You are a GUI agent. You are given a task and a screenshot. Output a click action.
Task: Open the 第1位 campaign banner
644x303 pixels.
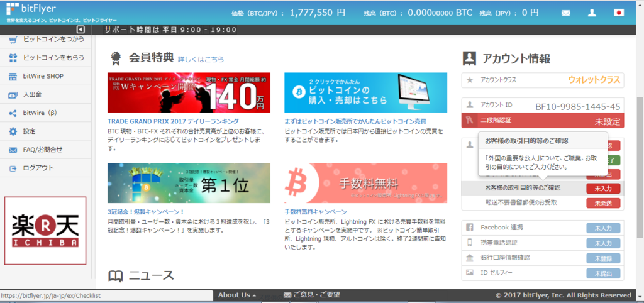[x=189, y=183]
